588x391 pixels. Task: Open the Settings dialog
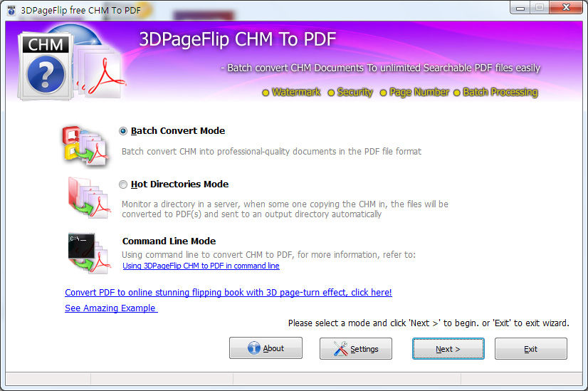click(x=355, y=348)
